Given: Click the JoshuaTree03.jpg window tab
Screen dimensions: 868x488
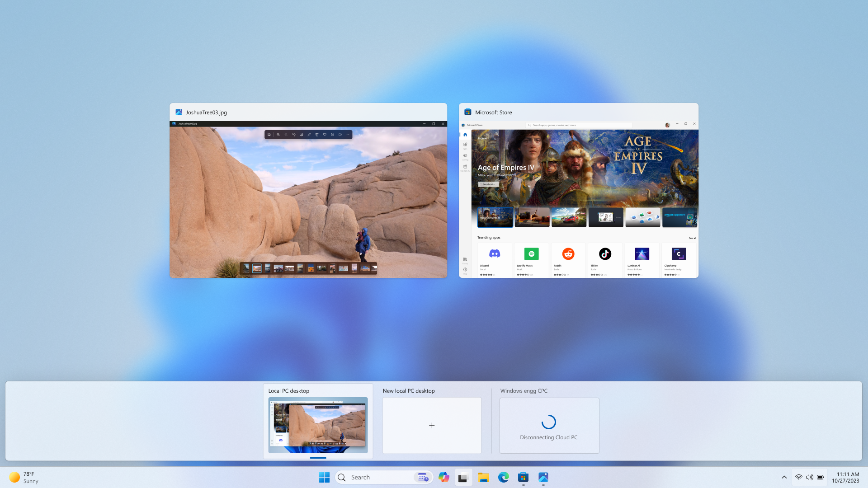Looking at the screenshot, I should [x=308, y=112].
